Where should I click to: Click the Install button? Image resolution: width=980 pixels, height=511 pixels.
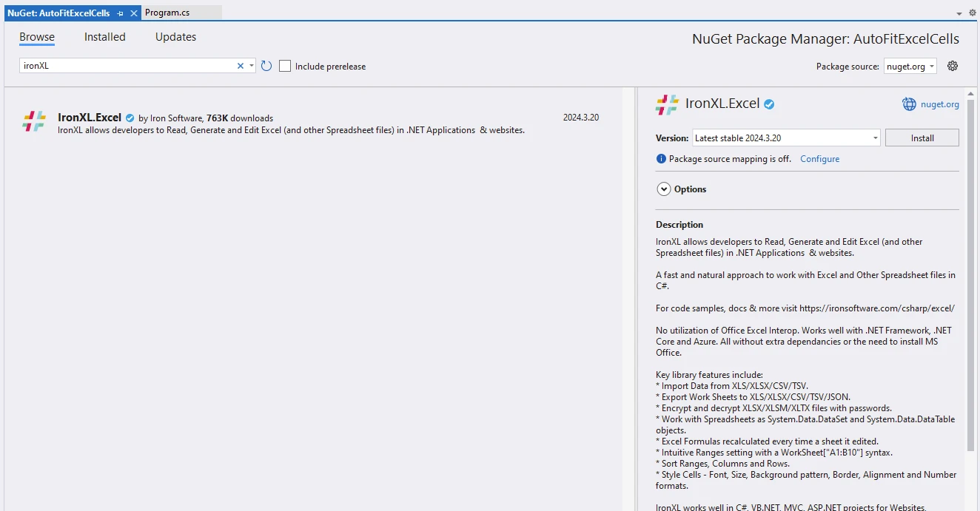point(922,138)
